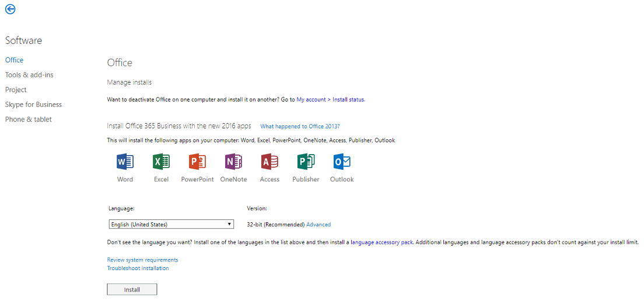Click the Install button

(132, 289)
